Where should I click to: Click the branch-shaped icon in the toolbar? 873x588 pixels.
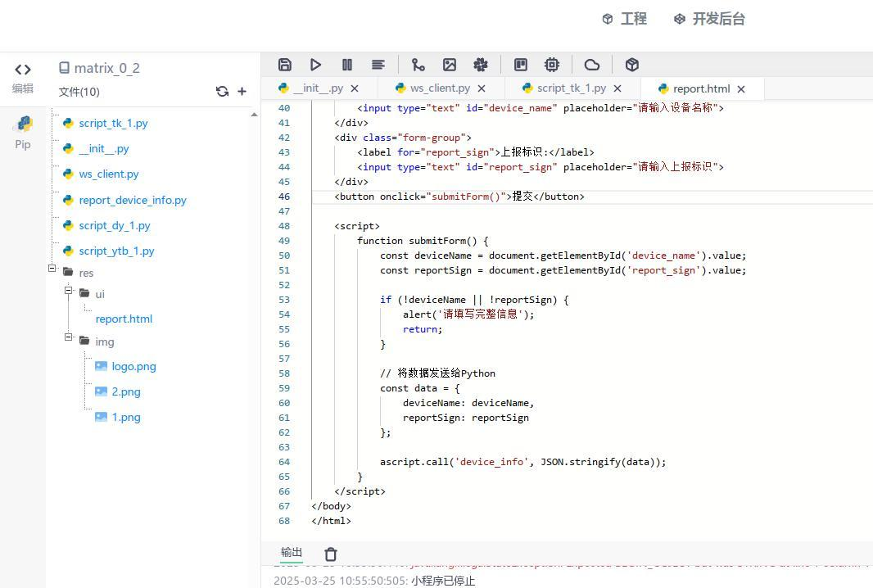coord(418,65)
